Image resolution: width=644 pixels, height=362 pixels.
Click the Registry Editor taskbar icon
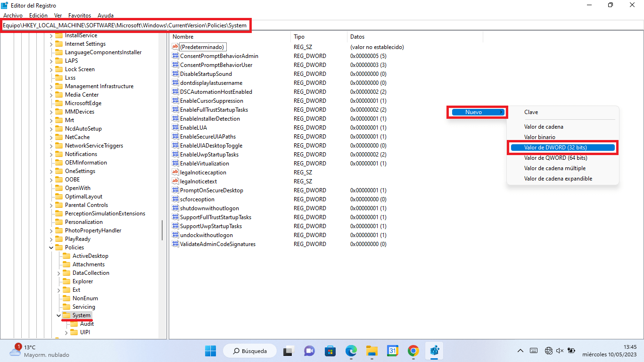tap(434, 351)
